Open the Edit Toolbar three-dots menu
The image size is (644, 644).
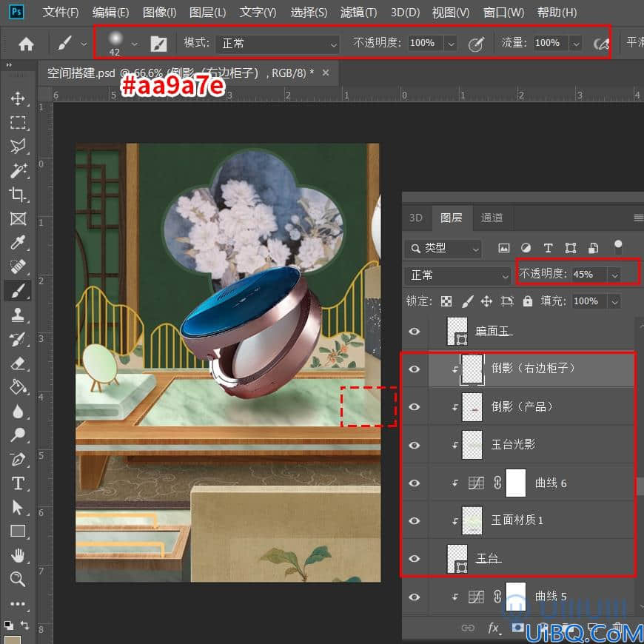click(18, 604)
